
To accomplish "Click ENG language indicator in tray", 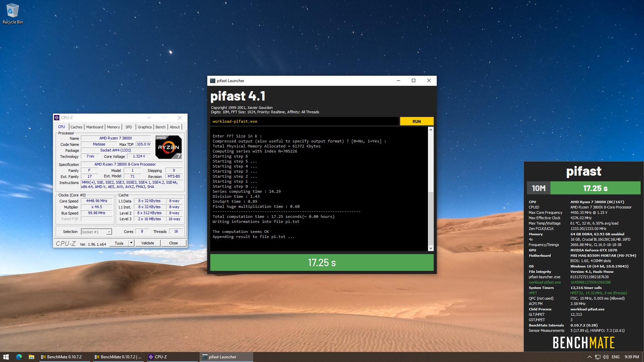I will [615, 357].
